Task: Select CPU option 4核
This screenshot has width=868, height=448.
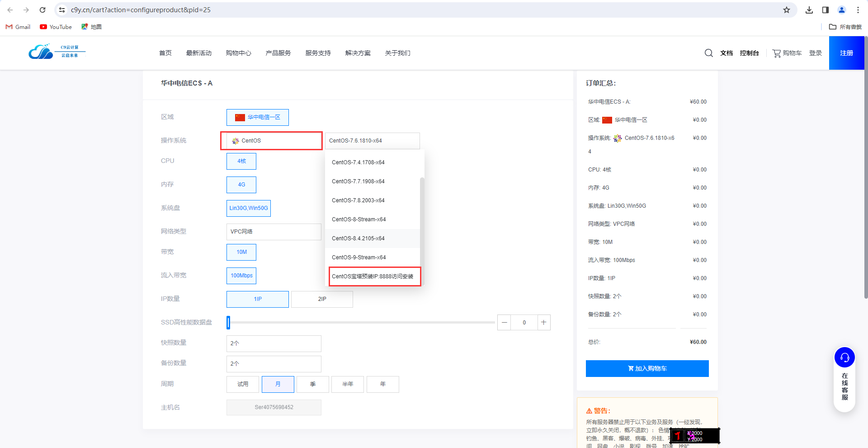Action: (x=241, y=161)
